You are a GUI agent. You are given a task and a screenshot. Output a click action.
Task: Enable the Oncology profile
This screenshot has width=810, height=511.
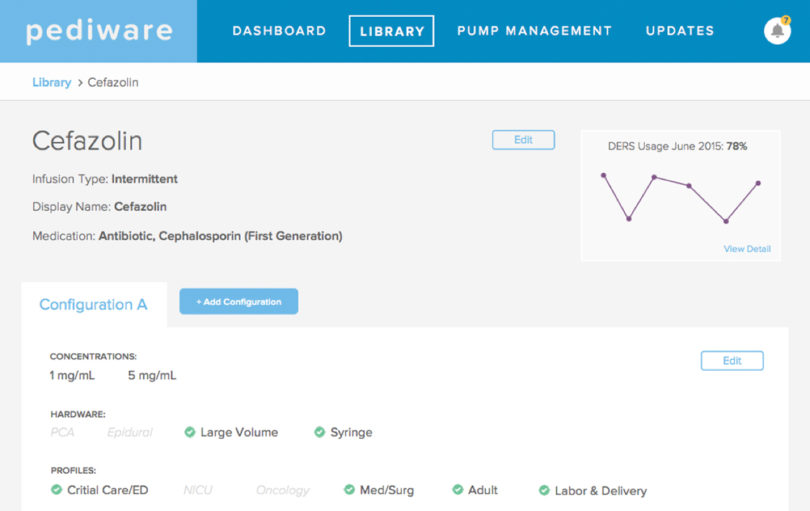point(283,490)
